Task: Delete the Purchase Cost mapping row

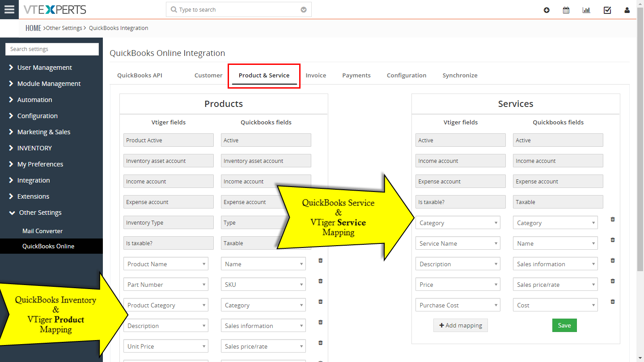Action: point(613,302)
